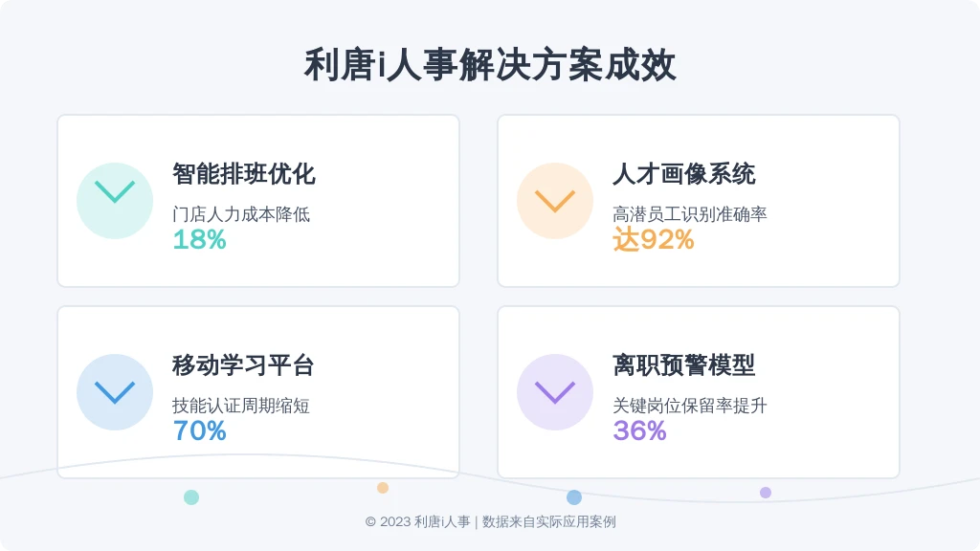Click the 关键岗位保留率提升 description text
This screenshot has height=551, width=980.
click(x=689, y=406)
